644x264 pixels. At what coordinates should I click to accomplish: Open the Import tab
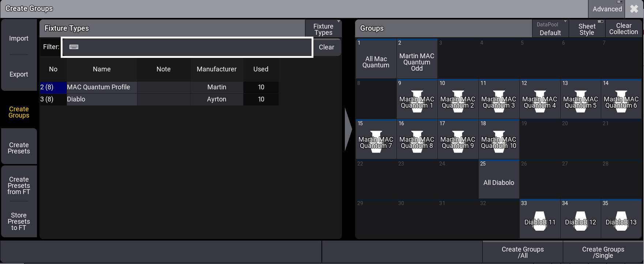19,38
